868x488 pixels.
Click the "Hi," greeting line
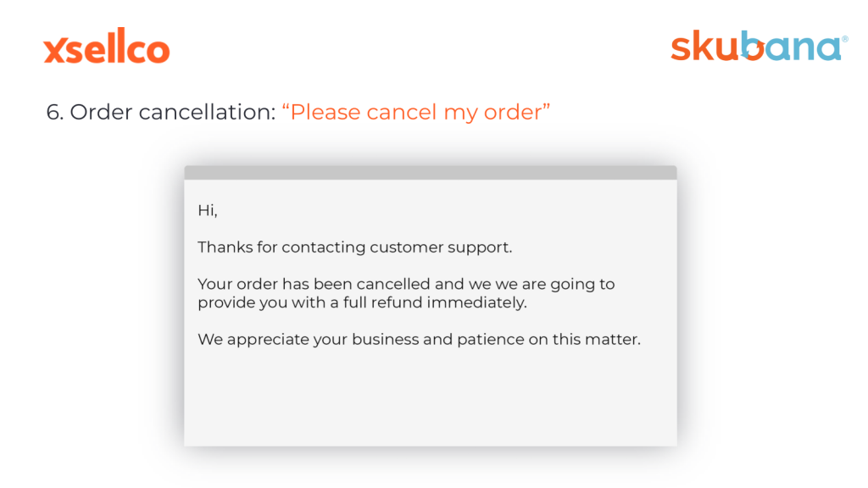pyautogui.click(x=208, y=210)
